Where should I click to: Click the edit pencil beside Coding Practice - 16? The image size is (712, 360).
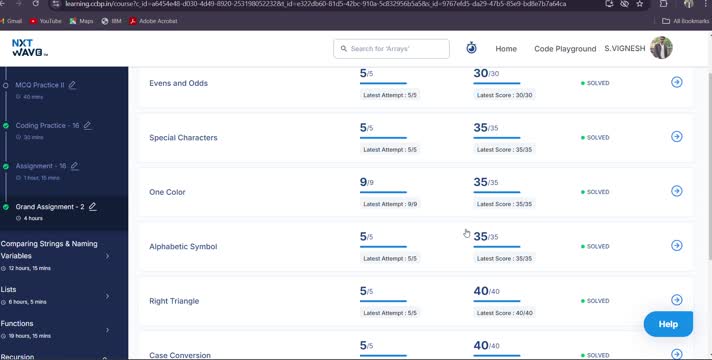tap(88, 125)
